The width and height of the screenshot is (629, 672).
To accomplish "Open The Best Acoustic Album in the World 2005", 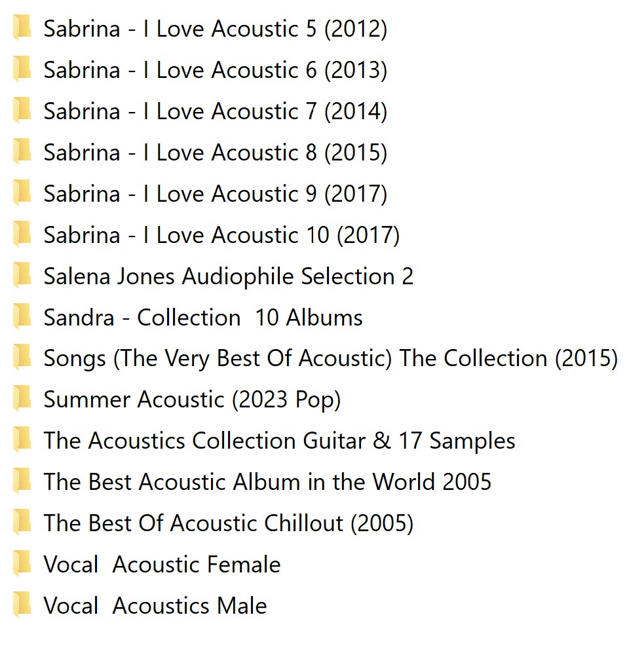I will pyautogui.click(x=267, y=481).
